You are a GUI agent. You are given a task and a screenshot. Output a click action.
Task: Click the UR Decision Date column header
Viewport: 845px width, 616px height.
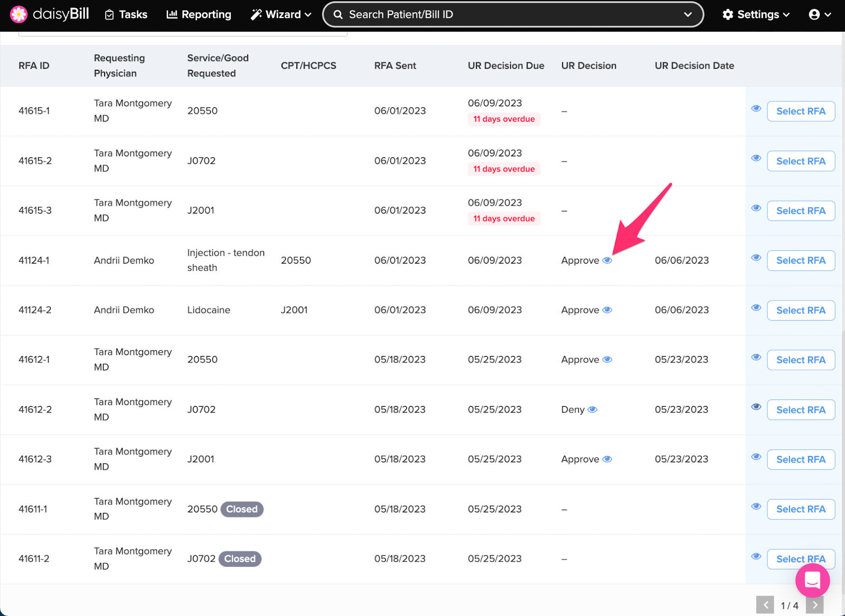click(x=694, y=66)
